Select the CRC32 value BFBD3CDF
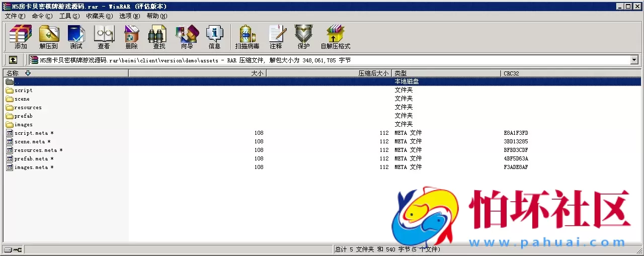The height and width of the screenshot is (256, 644). pos(516,150)
